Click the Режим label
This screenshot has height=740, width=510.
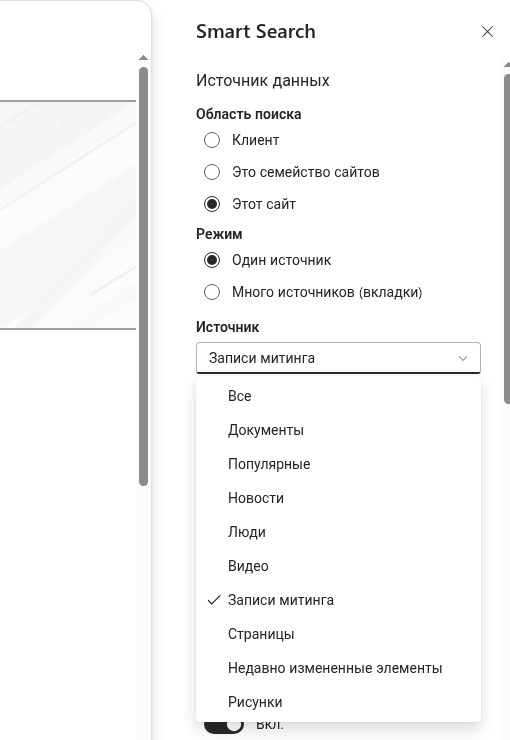tap(219, 234)
